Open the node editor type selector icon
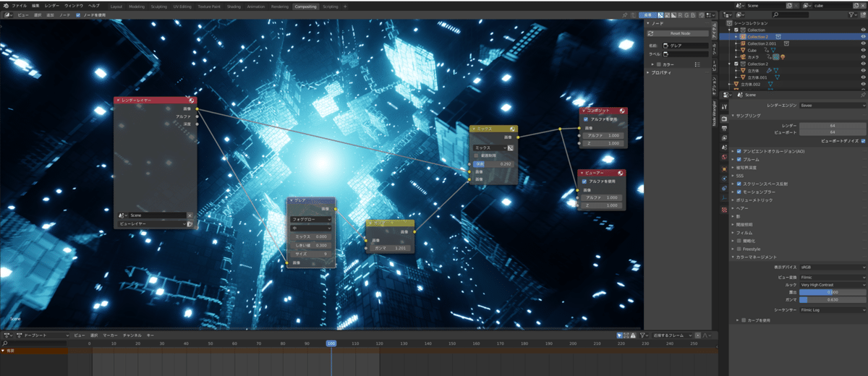This screenshot has height=376, width=868. (x=7, y=14)
